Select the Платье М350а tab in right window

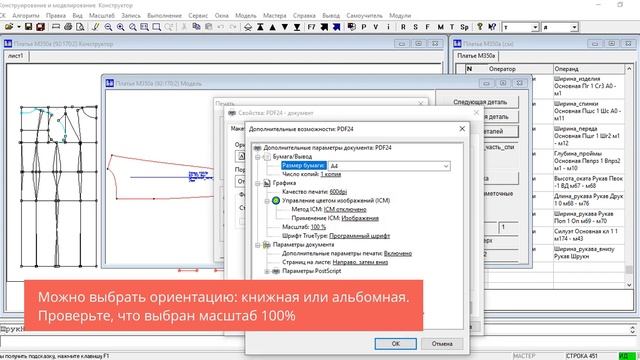pos(476,56)
